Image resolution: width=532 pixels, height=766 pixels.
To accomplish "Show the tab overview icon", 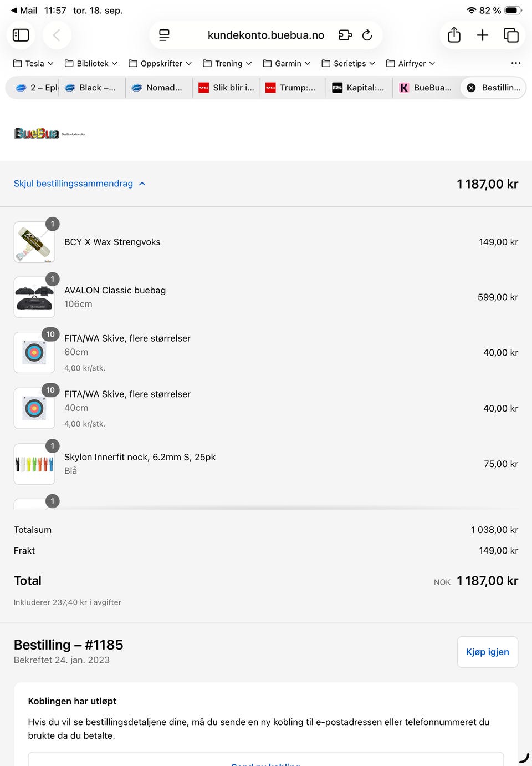I will pyautogui.click(x=511, y=35).
